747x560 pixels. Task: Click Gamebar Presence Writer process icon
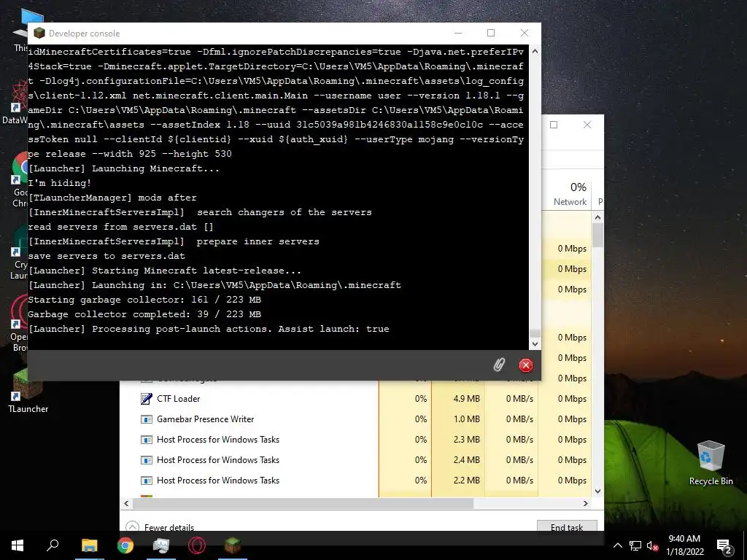coord(146,419)
